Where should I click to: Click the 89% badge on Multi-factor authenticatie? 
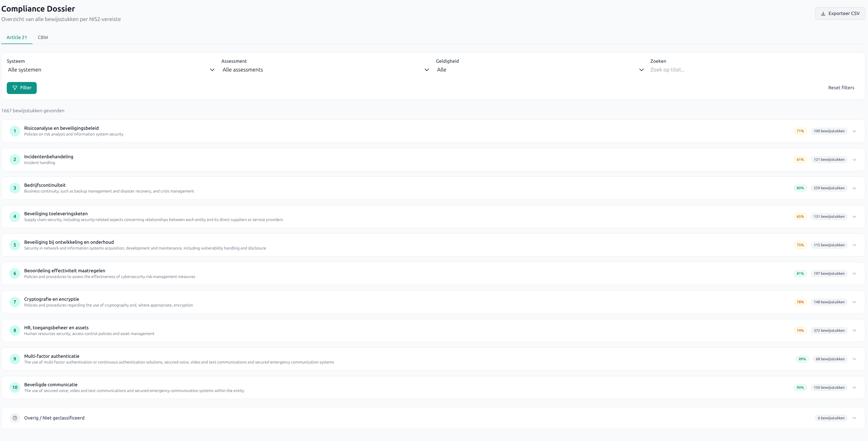click(802, 359)
